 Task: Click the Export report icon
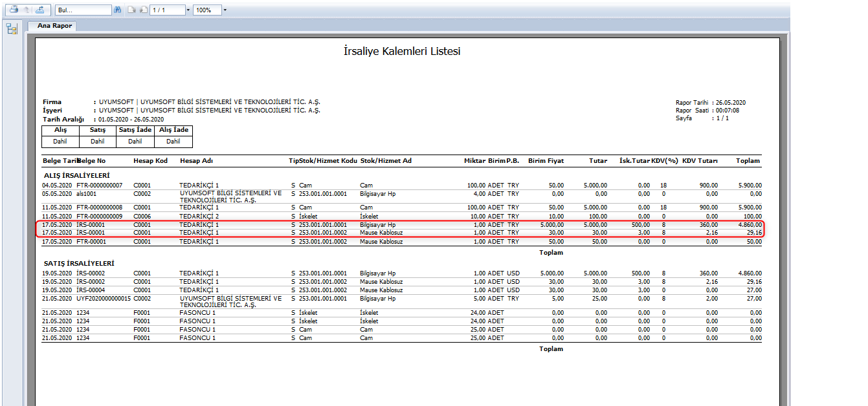40,10
